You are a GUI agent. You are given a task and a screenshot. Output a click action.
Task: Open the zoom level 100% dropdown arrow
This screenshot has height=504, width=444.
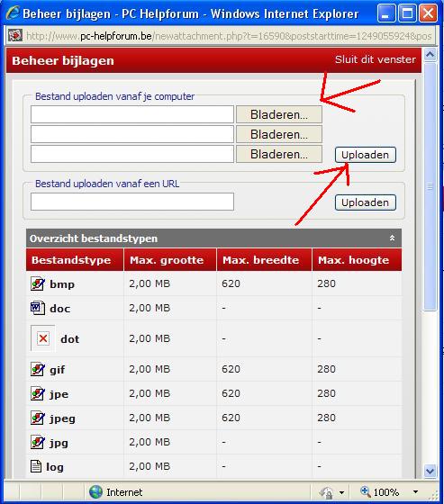point(416,492)
